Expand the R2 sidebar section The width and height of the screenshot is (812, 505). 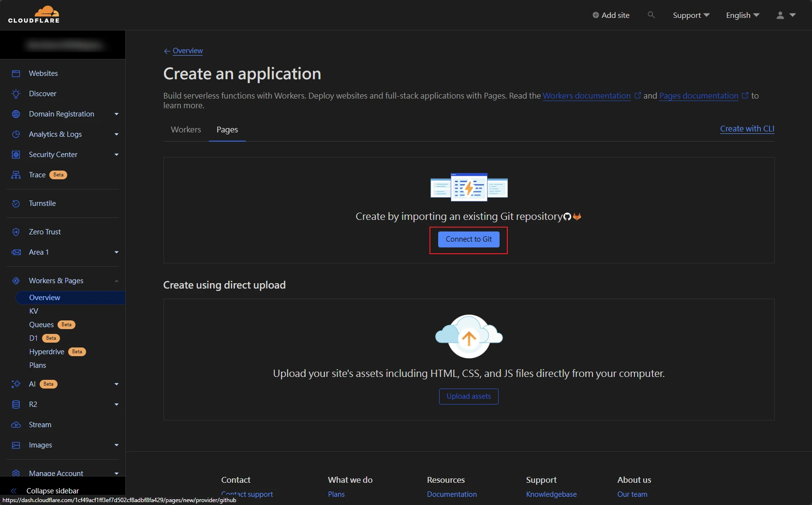click(x=116, y=404)
